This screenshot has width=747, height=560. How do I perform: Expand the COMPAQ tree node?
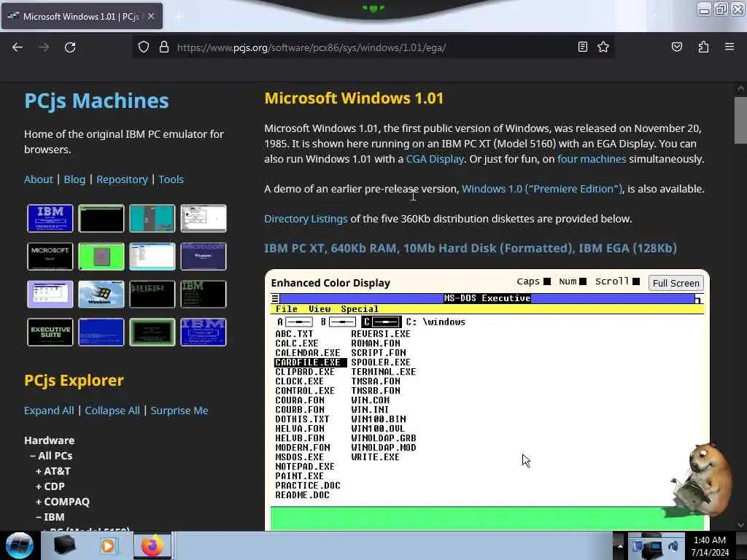(63, 502)
